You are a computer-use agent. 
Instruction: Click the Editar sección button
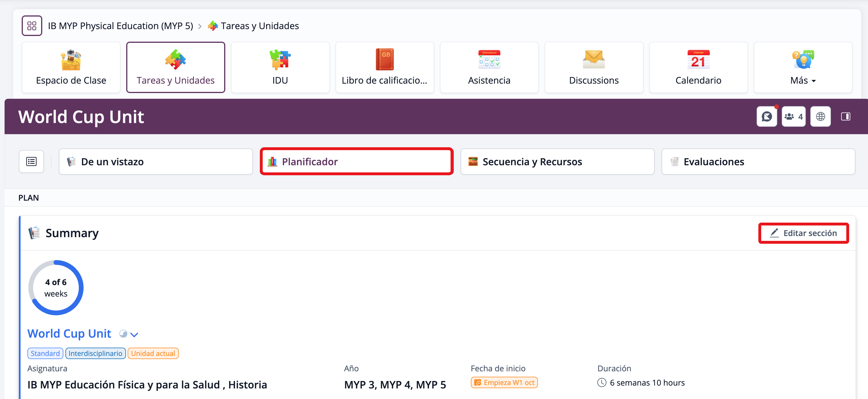803,233
